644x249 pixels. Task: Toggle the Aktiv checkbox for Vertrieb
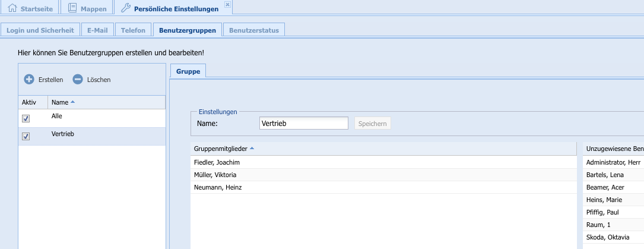coord(26,137)
